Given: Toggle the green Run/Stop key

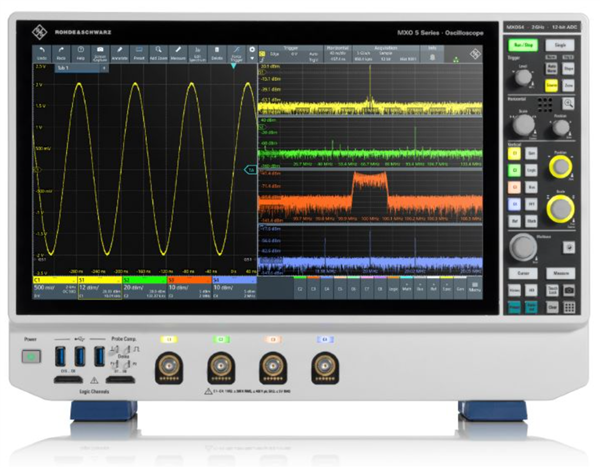Looking at the screenshot, I should (523, 46).
